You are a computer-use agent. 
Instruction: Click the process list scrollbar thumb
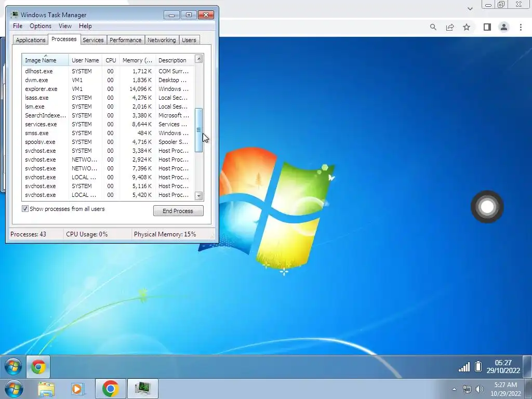tap(199, 130)
